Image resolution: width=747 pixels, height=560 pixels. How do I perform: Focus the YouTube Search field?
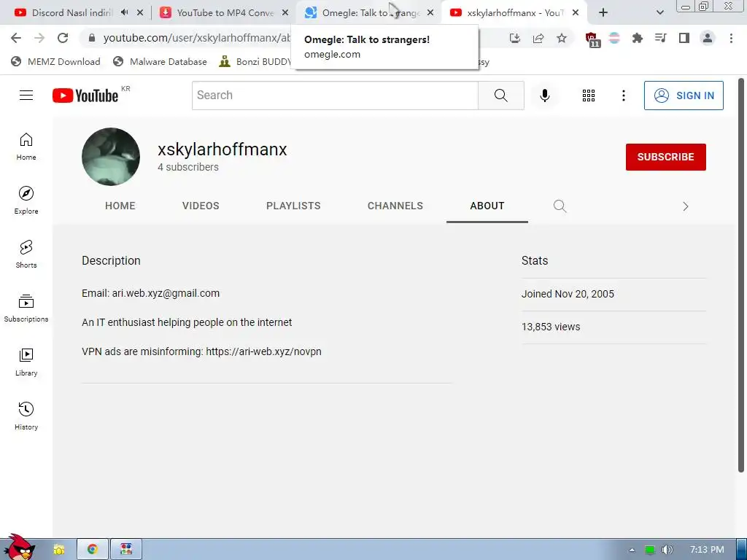(335, 96)
